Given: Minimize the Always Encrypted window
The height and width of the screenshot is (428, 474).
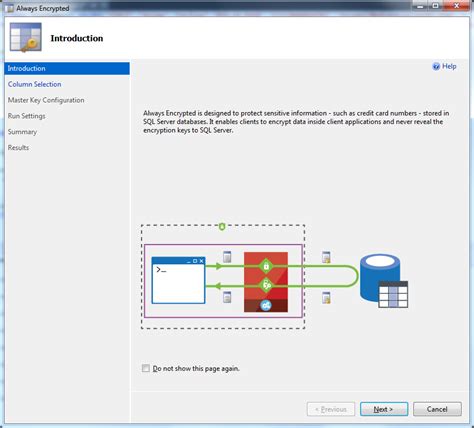Looking at the screenshot, I should [x=420, y=6].
